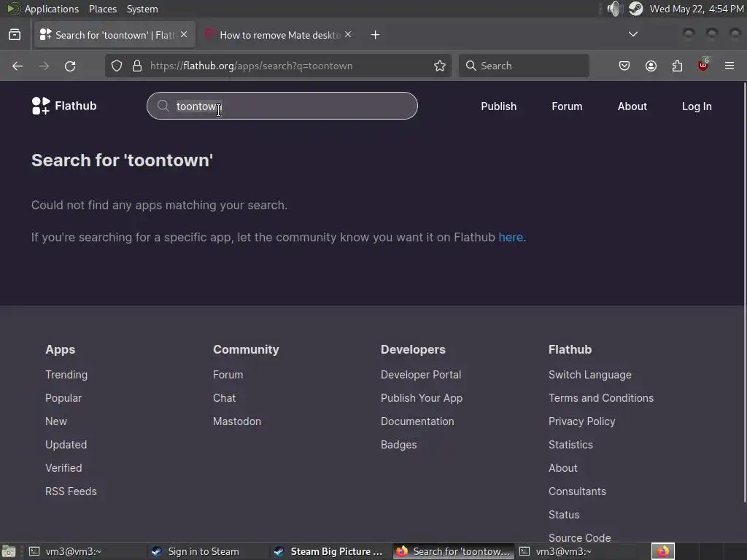The width and height of the screenshot is (747, 560).
Task: Open the System menu
Action: [x=142, y=9]
